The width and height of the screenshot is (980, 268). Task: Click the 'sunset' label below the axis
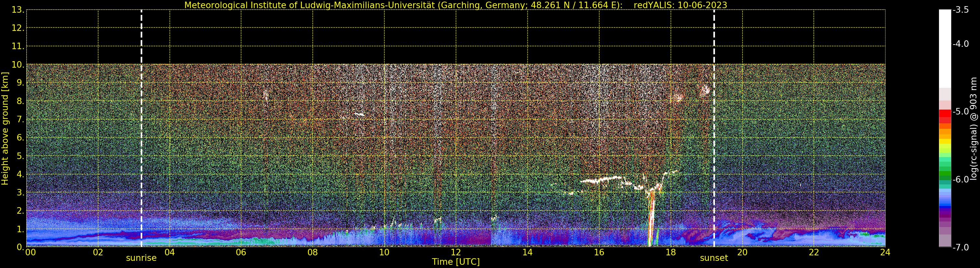(x=714, y=258)
